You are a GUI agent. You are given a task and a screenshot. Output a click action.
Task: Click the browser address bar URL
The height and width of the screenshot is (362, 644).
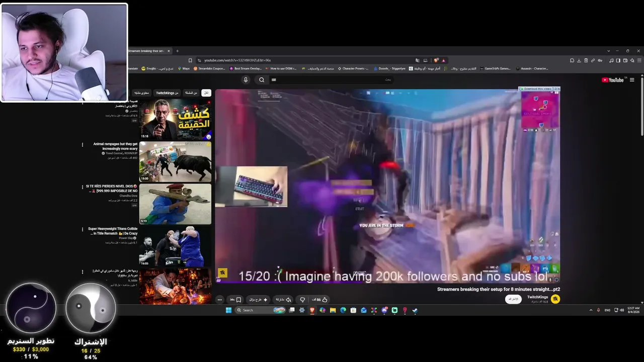tap(237, 60)
